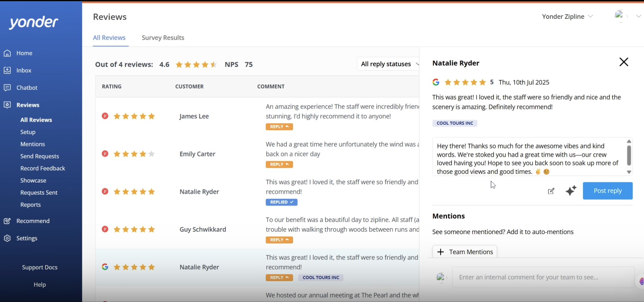Viewport: 644px width, 302px height.
Task: Close the Natalie Ryder review panel
Action: pos(624,62)
